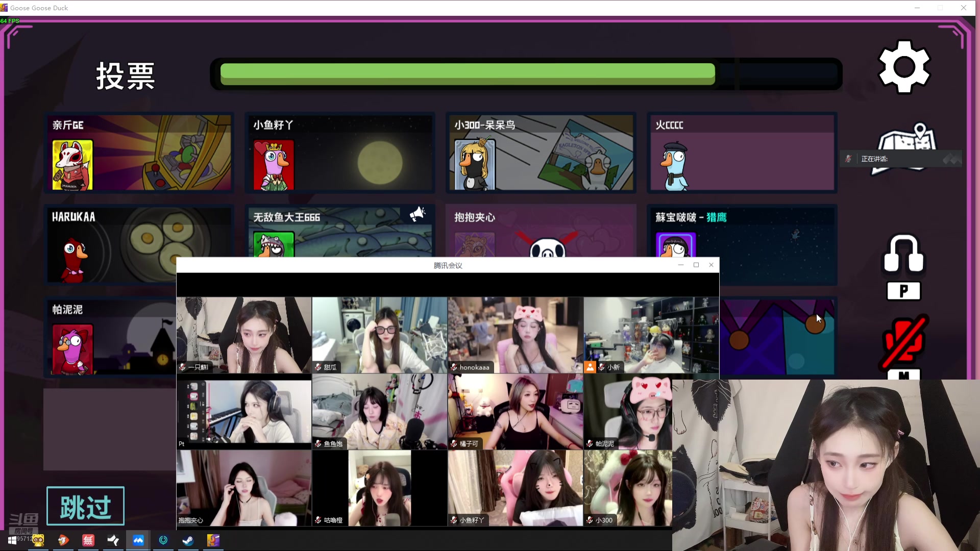
Task: Click the orange host icon on 小新 tile
Action: click(590, 367)
